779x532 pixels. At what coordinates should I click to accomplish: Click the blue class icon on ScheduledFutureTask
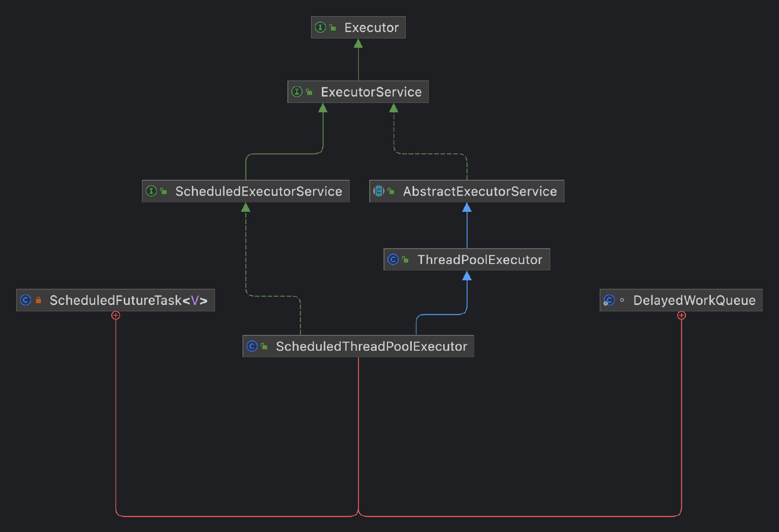click(x=26, y=300)
